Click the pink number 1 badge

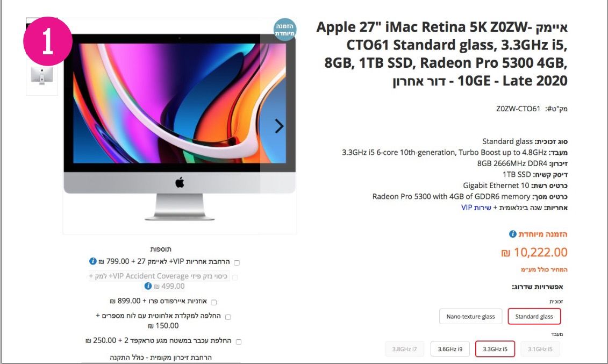(x=48, y=41)
